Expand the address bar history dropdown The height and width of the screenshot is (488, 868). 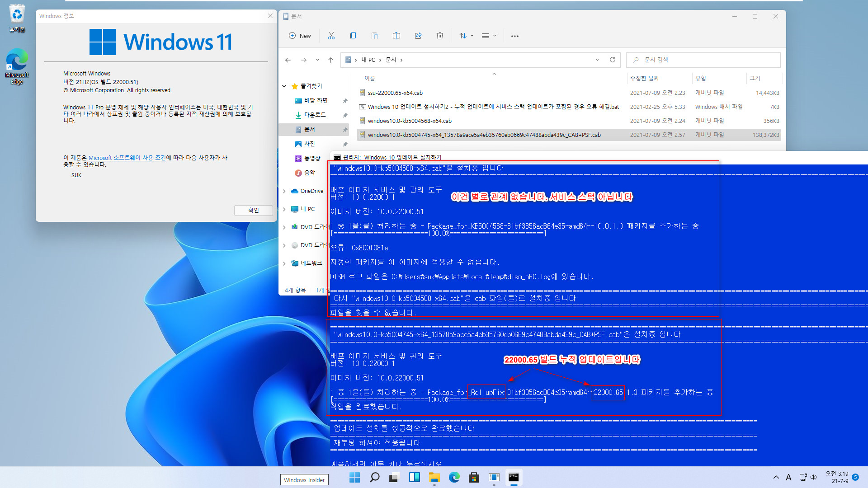coord(598,60)
